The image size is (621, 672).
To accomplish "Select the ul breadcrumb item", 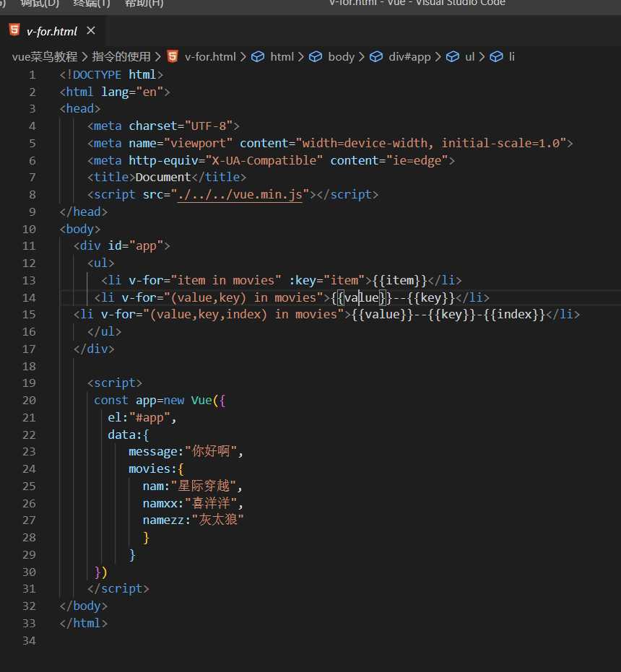I will pyautogui.click(x=469, y=56).
